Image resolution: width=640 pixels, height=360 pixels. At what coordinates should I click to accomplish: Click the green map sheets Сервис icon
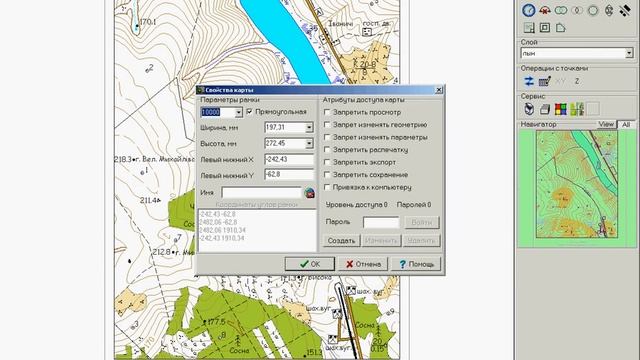coord(577,109)
